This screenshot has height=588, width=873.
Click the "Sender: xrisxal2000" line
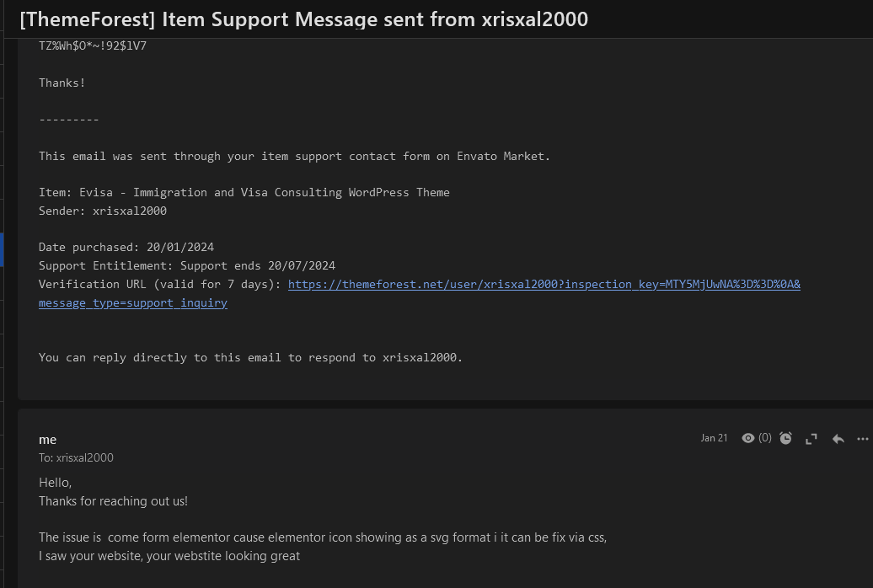click(x=103, y=211)
